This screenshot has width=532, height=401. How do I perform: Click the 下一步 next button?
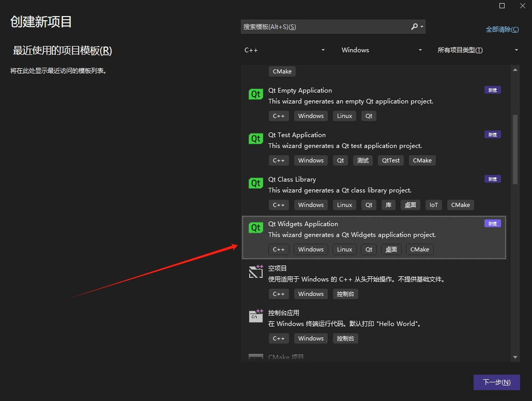coord(497,382)
